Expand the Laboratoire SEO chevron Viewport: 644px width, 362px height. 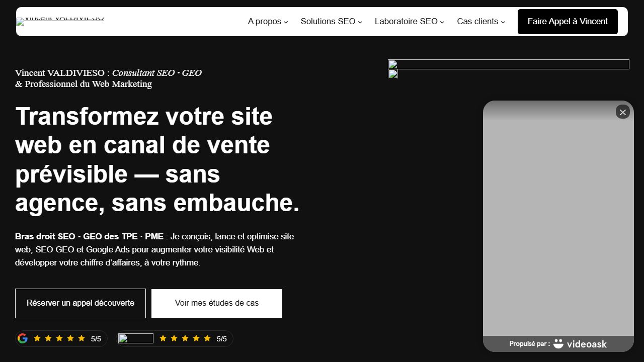click(x=442, y=22)
